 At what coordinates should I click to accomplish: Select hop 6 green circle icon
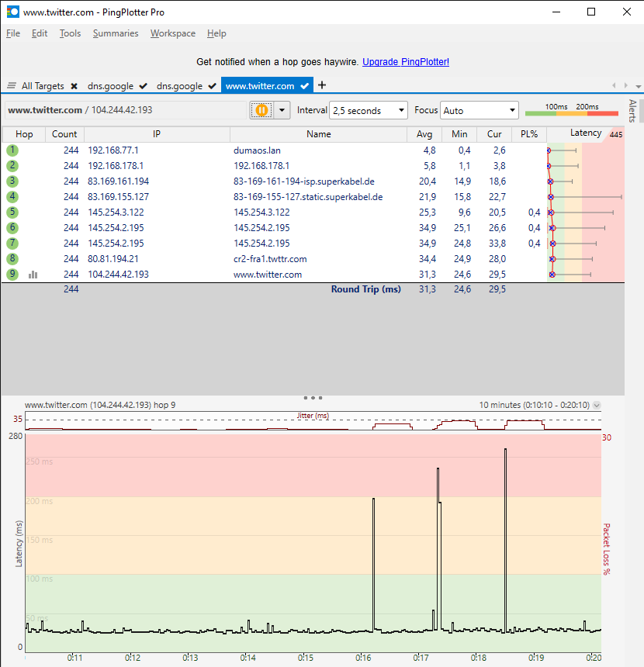(x=12, y=227)
